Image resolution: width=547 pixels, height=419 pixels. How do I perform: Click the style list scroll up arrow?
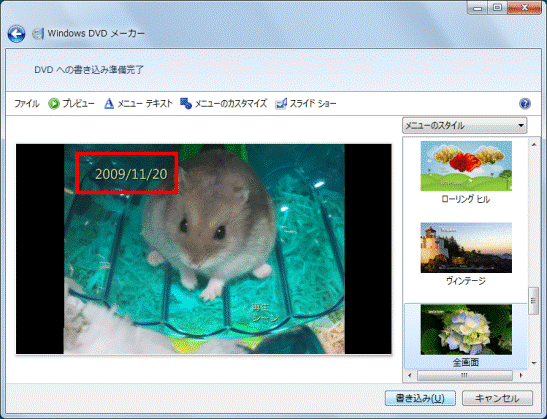[x=534, y=144]
